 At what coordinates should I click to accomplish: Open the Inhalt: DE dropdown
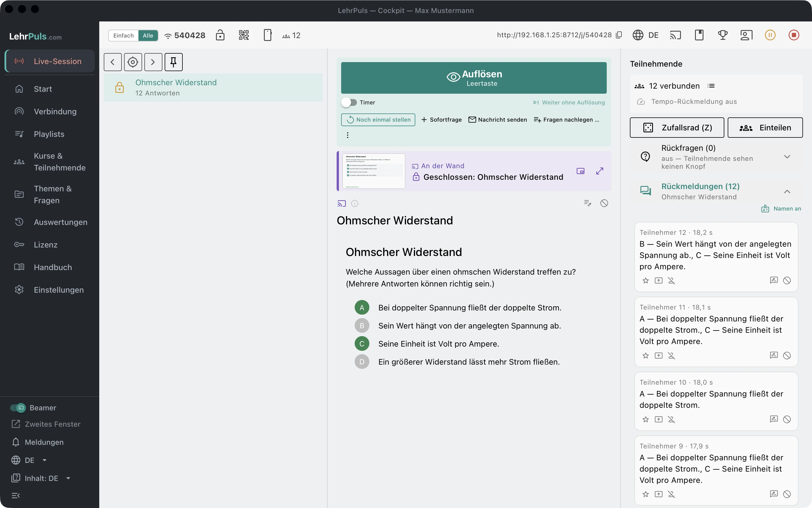[41, 478]
